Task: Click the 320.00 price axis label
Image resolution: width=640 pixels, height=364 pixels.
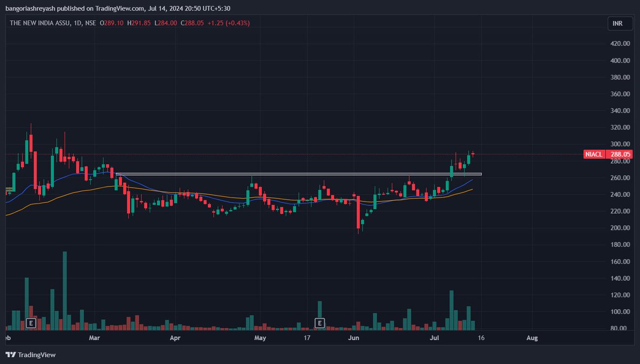Action: [x=621, y=127]
